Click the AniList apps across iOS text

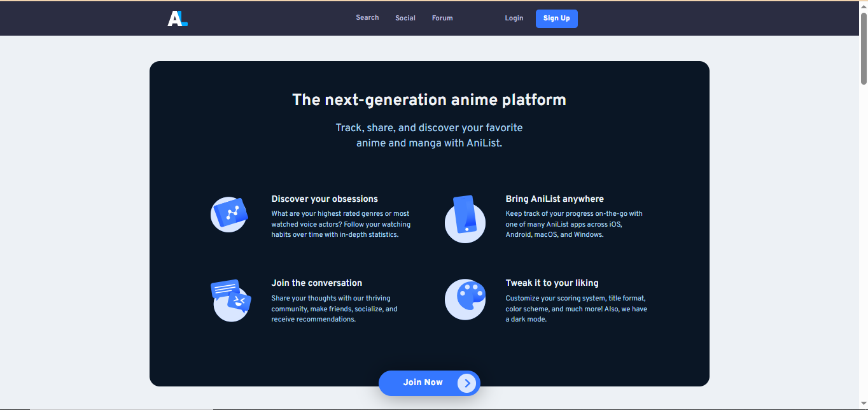click(x=574, y=224)
